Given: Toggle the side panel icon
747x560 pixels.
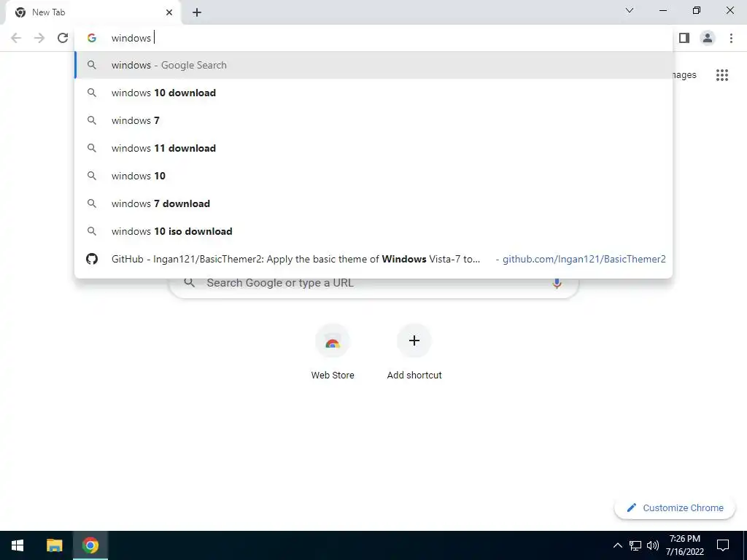Looking at the screenshot, I should pyautogui.click(x=684, y=38).
